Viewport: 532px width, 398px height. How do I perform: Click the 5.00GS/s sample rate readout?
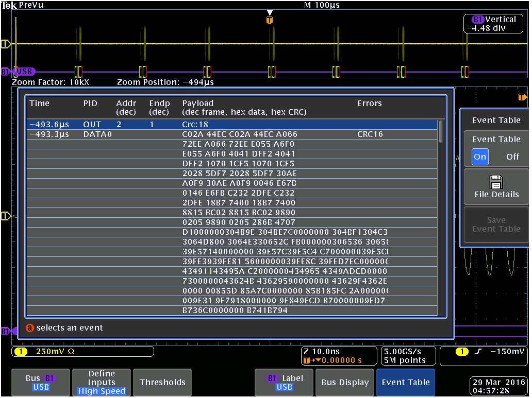pyautogui.click(x=403, y=352)
